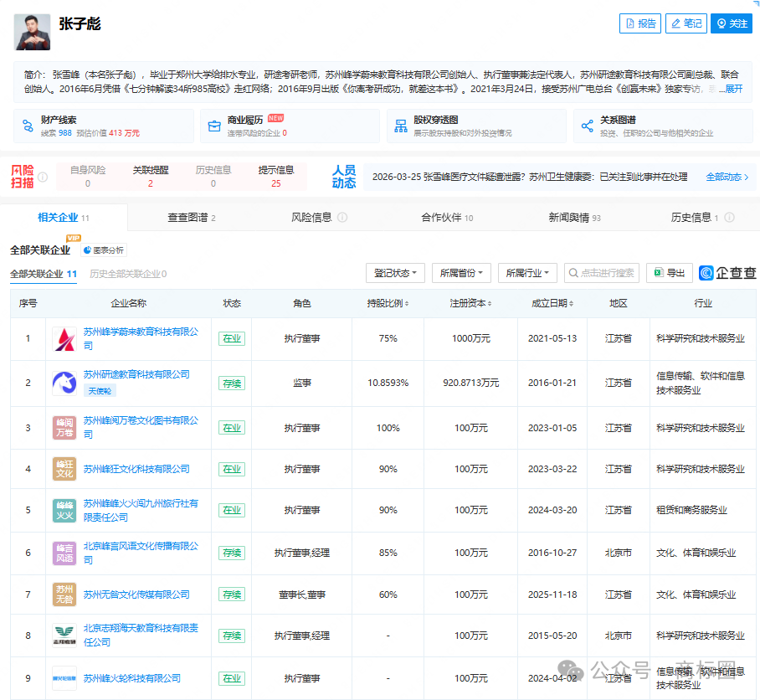Screen dimensions: 760x700
Task: Open 全部动态 link
Action: pos(727,177)
